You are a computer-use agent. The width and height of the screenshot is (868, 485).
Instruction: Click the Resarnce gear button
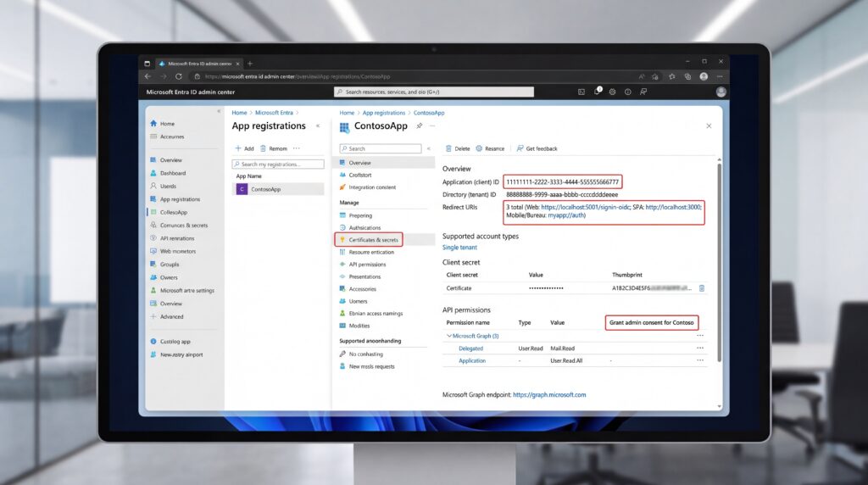490,148
